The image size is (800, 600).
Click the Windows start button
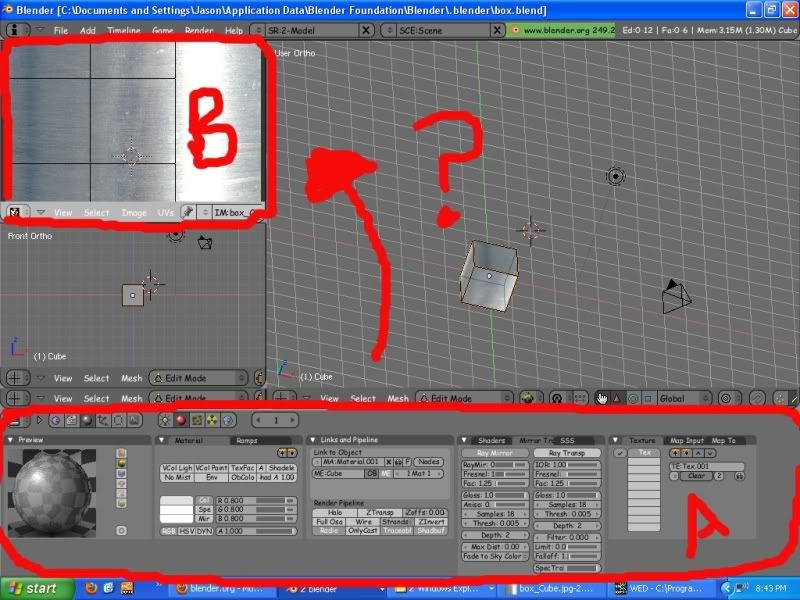tap(35, 589)
